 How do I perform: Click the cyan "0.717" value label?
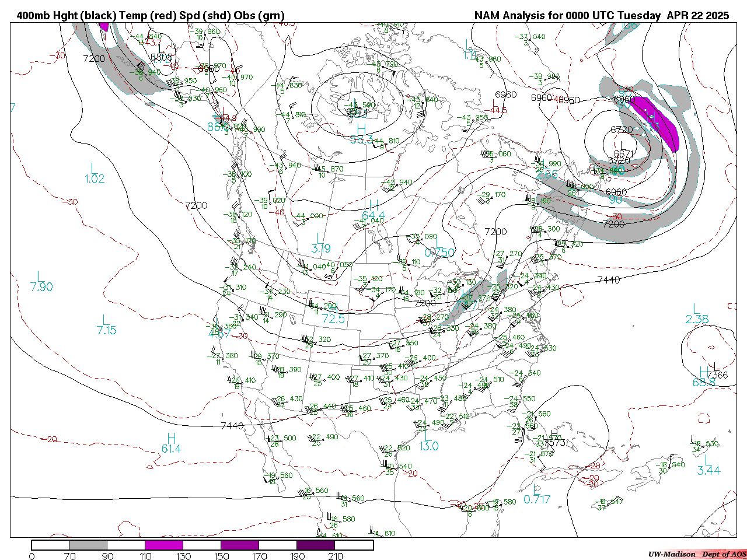pos(537,499)
